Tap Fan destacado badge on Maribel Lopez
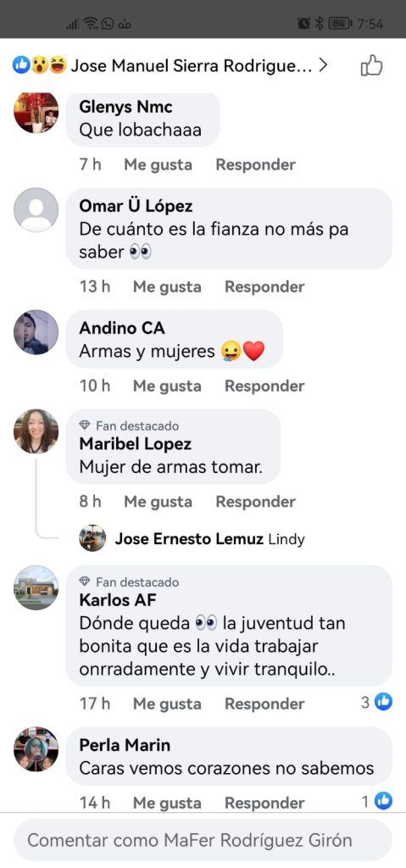 [x=129, y=426]
